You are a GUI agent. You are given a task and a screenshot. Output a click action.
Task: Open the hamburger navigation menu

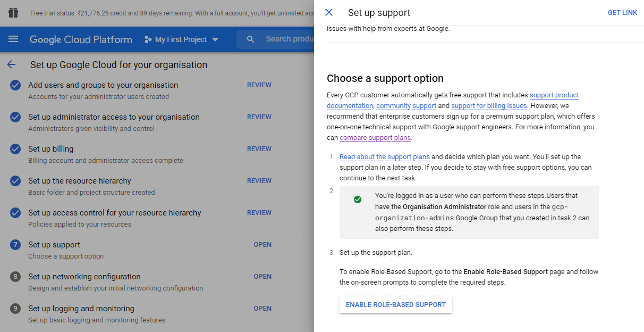click(13, 39)
